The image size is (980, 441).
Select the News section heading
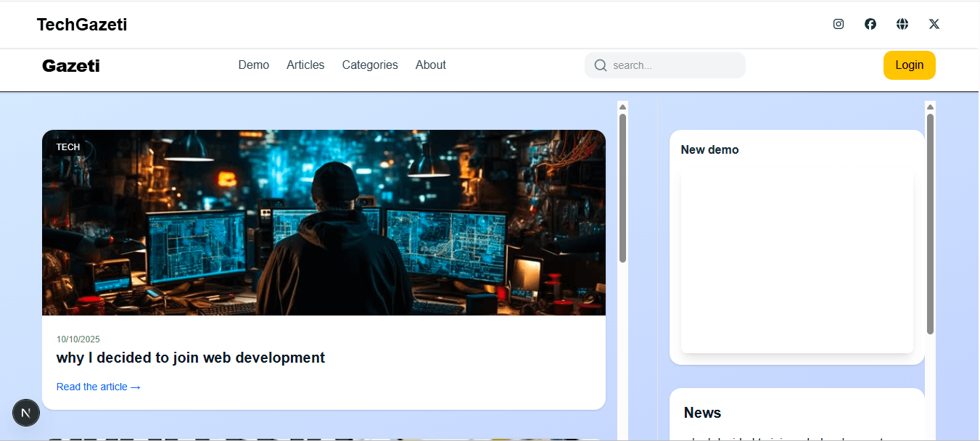click(x=701, y=413)
